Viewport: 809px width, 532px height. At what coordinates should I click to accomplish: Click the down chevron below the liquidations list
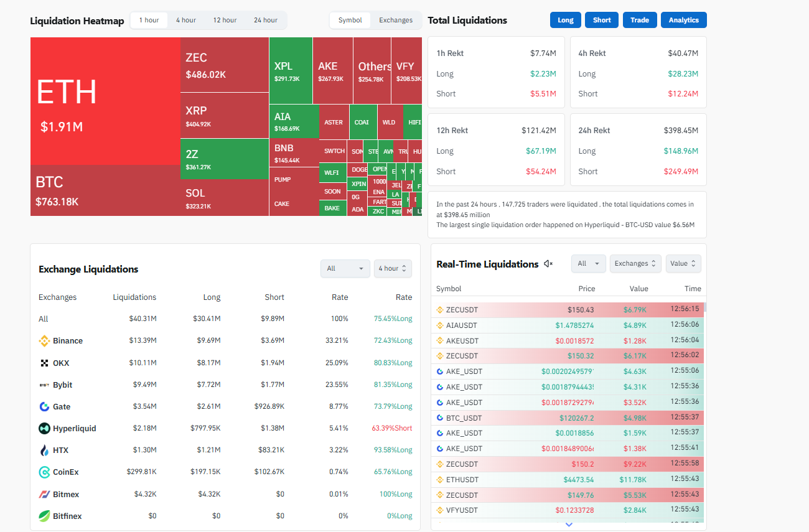568,525
